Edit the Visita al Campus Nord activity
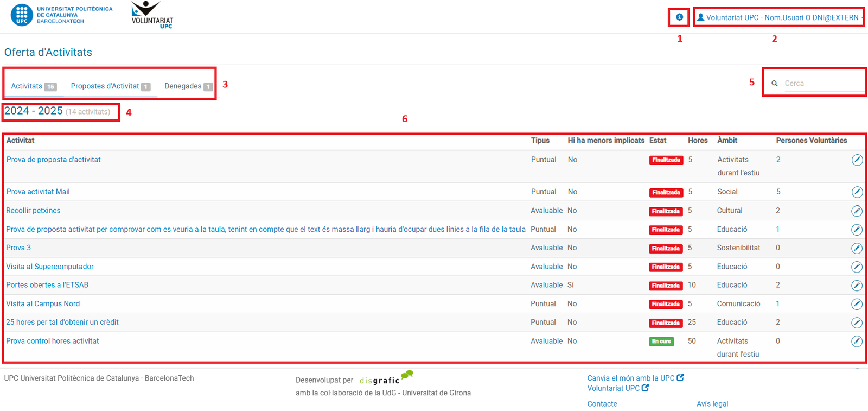868x411 pixels. (857, 304)
